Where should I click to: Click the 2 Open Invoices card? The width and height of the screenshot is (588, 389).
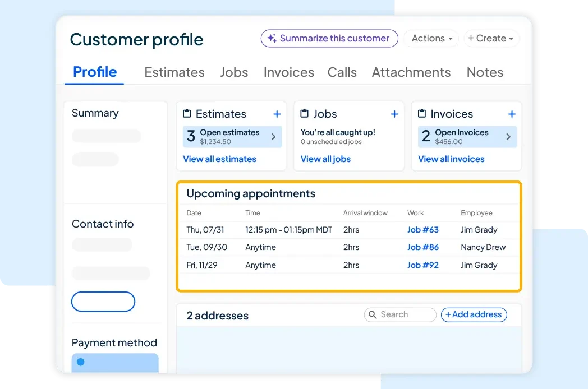[467, 137]
